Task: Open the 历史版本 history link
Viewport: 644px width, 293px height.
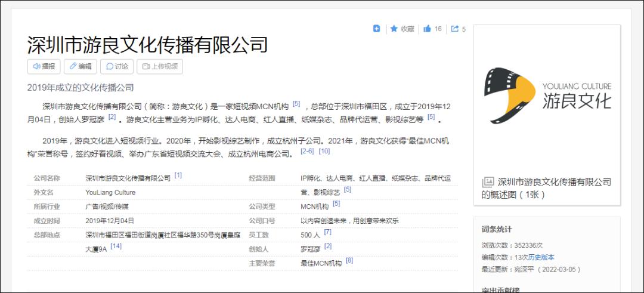Action: (x=541, y=258)
